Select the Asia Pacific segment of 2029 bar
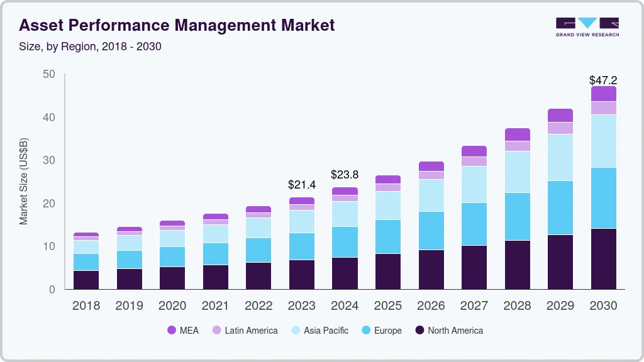Screen dimensions: 644x362 tap(560, 157)
